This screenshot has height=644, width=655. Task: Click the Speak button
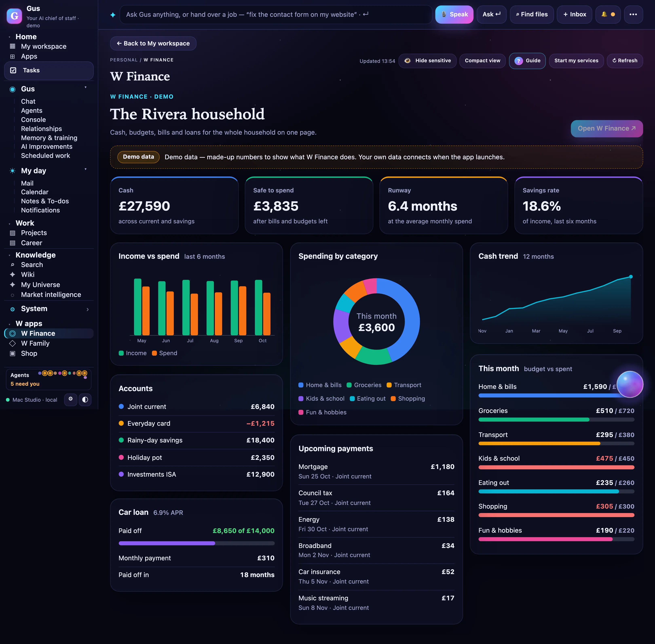[454, 15]
